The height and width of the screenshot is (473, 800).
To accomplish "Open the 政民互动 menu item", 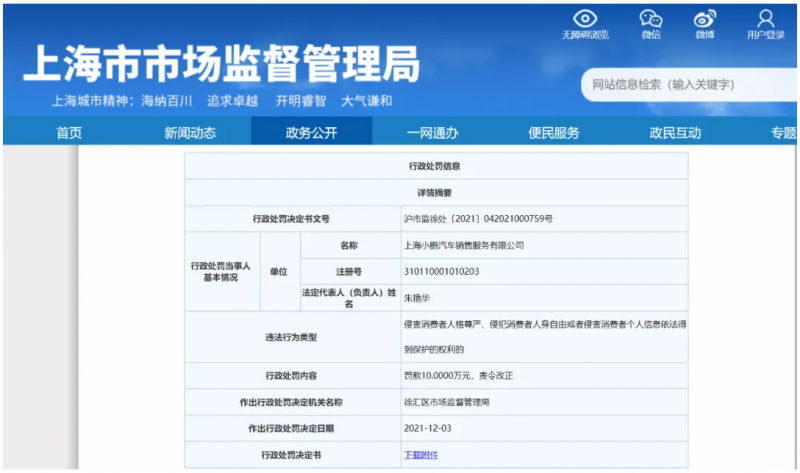I will tap(675, 133).
